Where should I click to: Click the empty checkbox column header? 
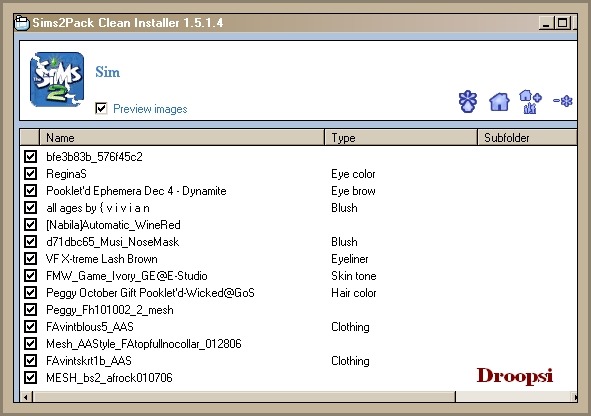(x=30, y=138)
